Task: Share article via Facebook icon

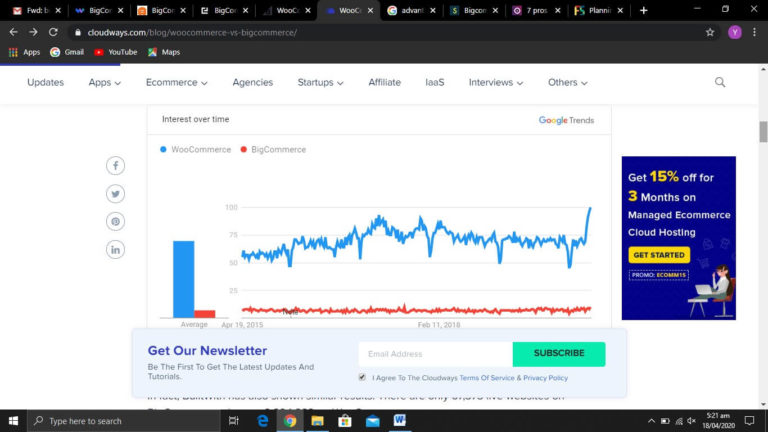Action: click(116, 166)
